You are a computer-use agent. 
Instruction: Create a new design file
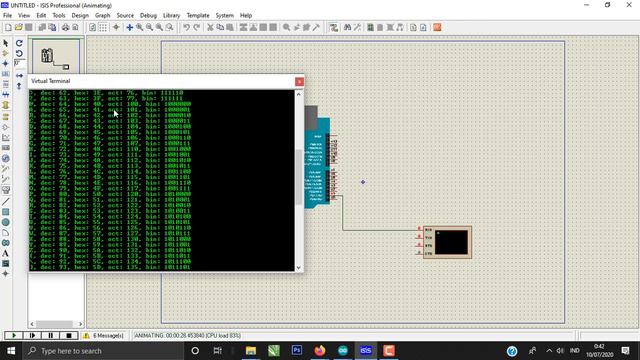(8, 27)
